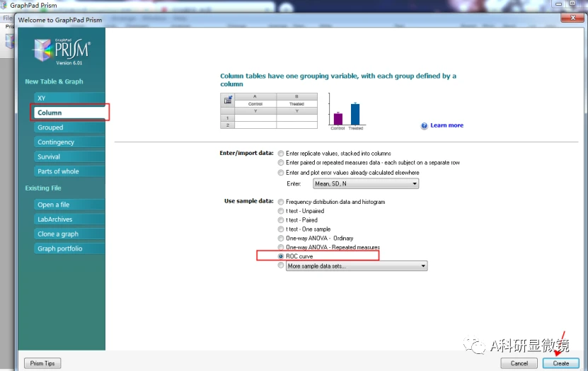The height and width of the screenshot is (371, 588).
Task: Select the More sample data sets radio
Action: pyautogui.click(x=280, y=266)
